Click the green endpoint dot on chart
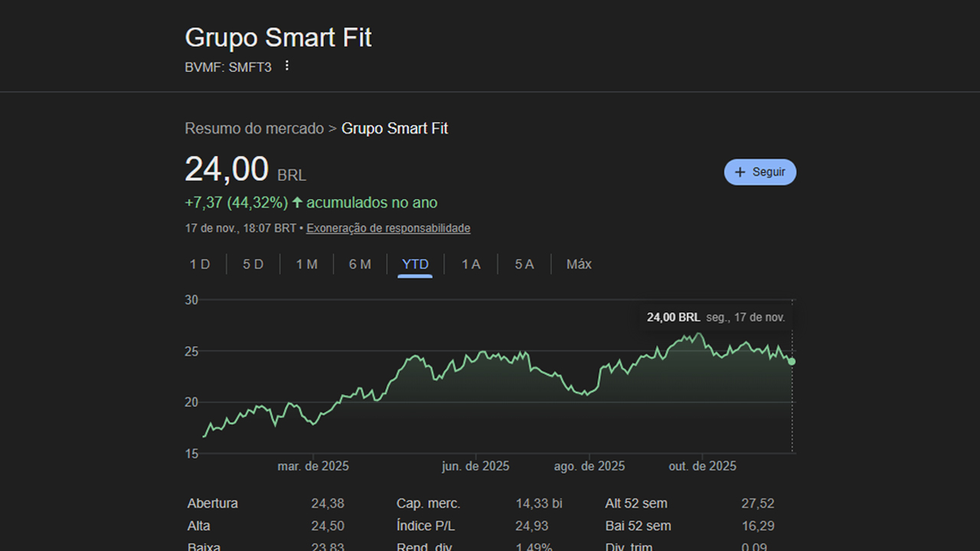 [792, 361]
